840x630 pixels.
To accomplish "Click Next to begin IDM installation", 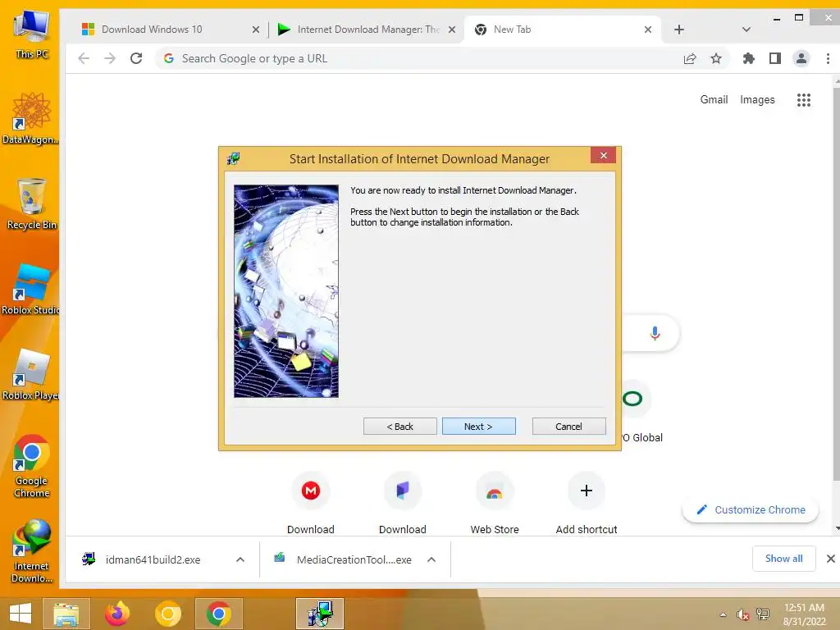I will [478, 427].
